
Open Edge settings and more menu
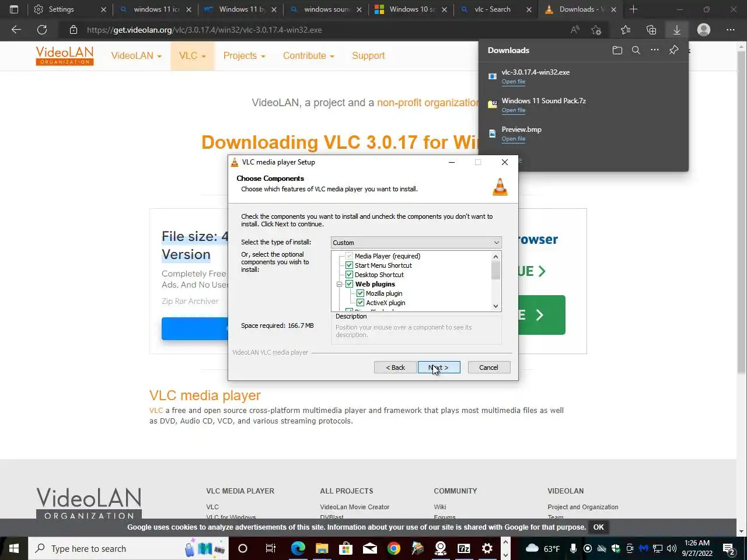(731, 30)
